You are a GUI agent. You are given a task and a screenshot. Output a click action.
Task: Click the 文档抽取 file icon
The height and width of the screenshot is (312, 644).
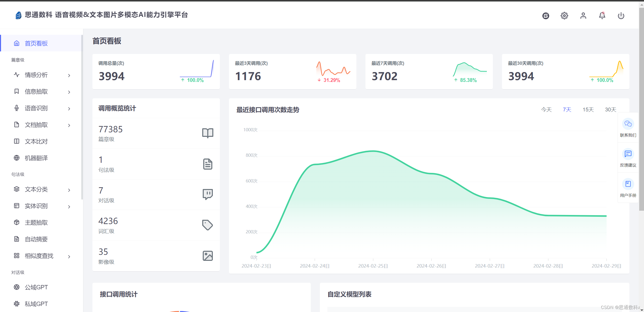[x=17, y=124]
